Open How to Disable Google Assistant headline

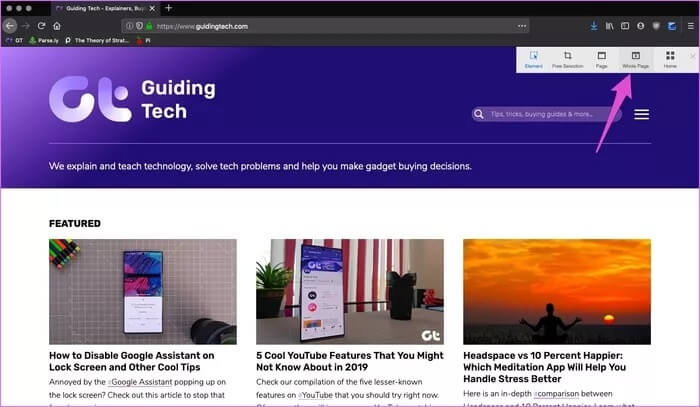click(x=132, y=361)
